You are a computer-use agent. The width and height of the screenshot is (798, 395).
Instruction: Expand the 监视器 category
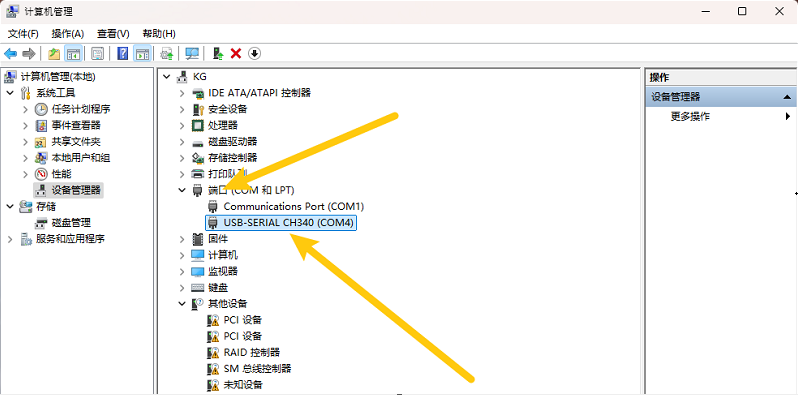[182, 272]
